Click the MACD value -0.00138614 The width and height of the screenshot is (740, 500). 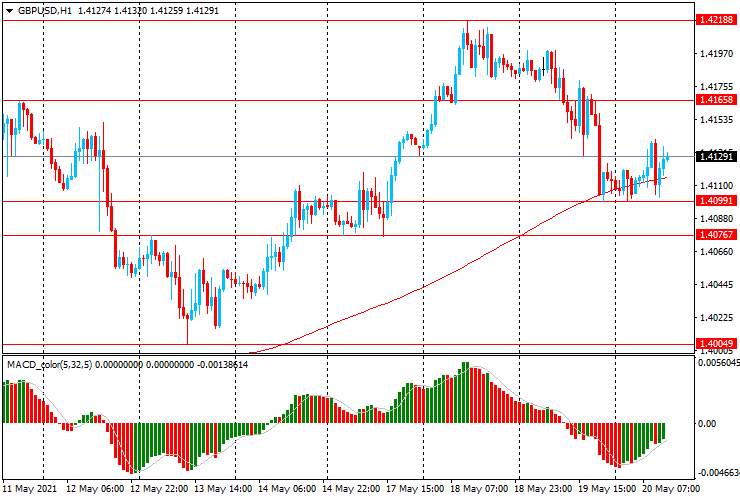[x=222, y=365]
